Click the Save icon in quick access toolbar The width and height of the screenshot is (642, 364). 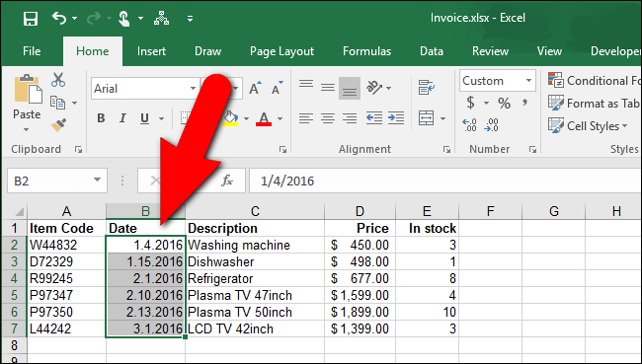[31, 19]
